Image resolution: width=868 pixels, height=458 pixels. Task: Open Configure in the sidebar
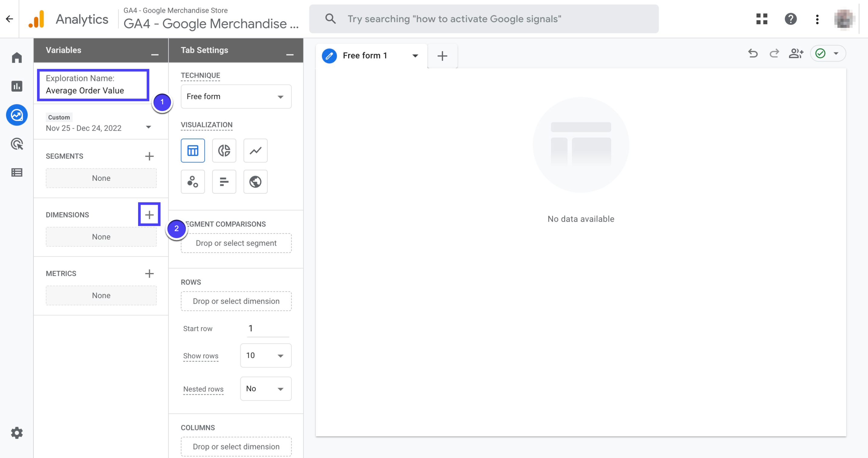click(16, 172)
